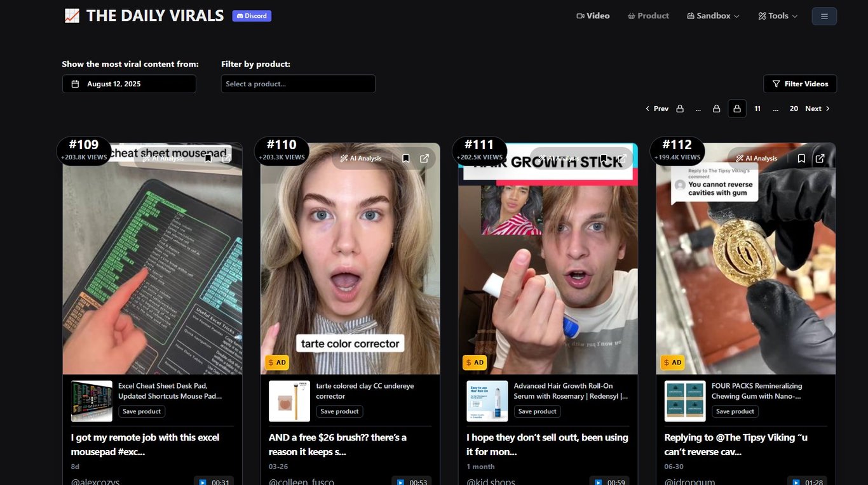Open AI Analysis for video #110
This screenshot has width=868, height=485.
tap(361, 158)
